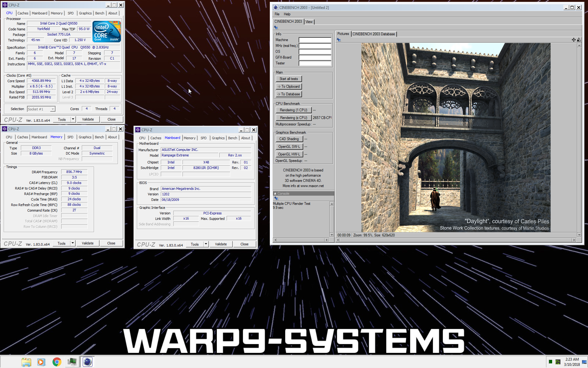Click the Task Manager graph tray icon

[558, 362]
